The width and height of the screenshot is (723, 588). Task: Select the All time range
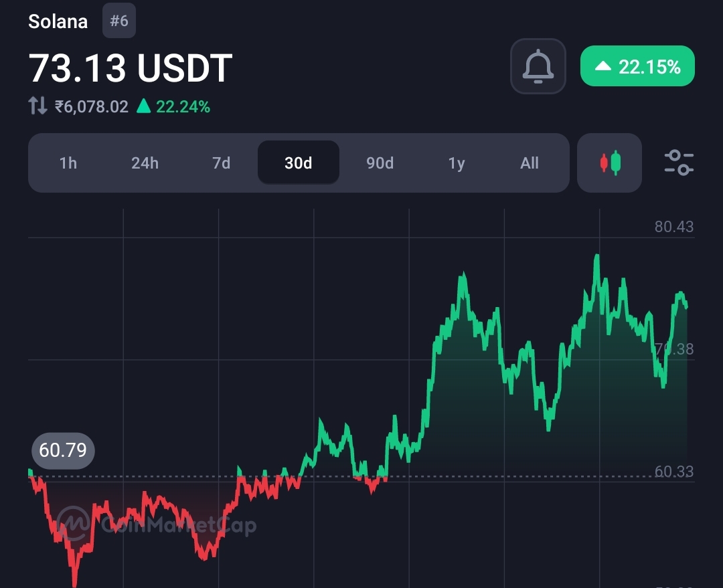[x=530, y=163]
